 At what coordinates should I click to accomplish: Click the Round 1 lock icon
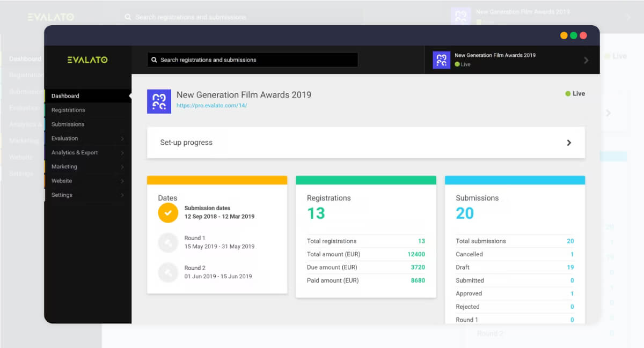coord(168,242)
